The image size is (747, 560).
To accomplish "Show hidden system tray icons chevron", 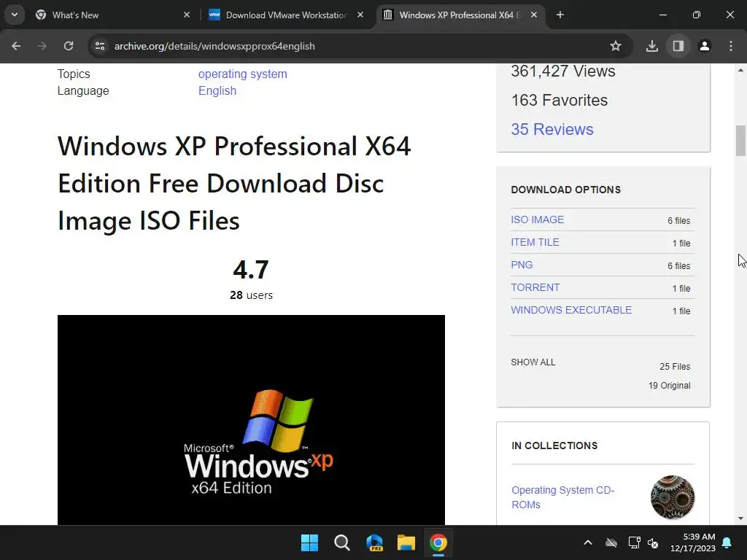I will point(588,542).
